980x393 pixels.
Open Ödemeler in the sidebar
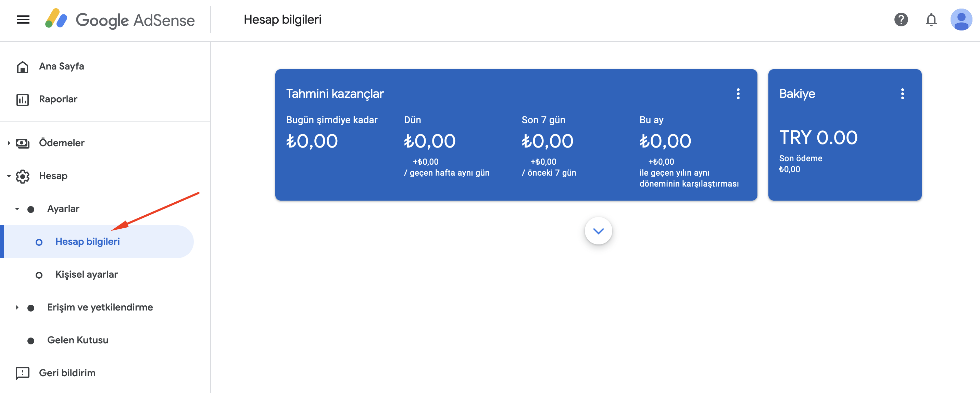(x=62, y=143)
